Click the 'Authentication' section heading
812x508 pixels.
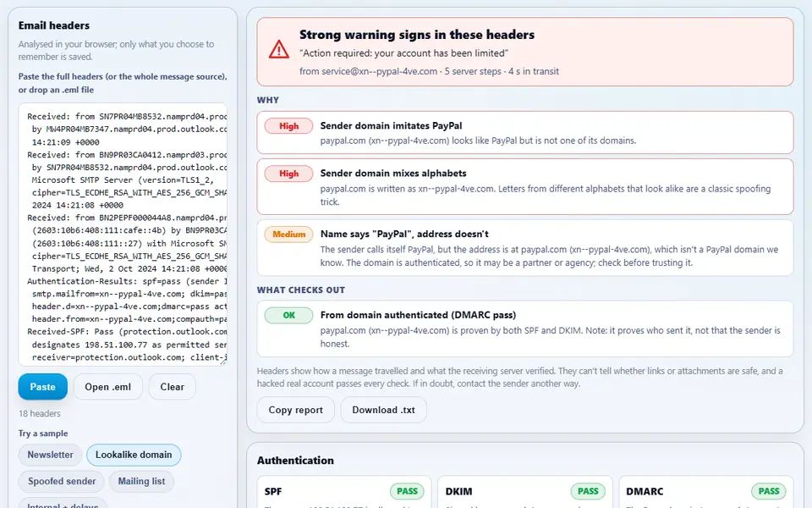pos(295,461)
